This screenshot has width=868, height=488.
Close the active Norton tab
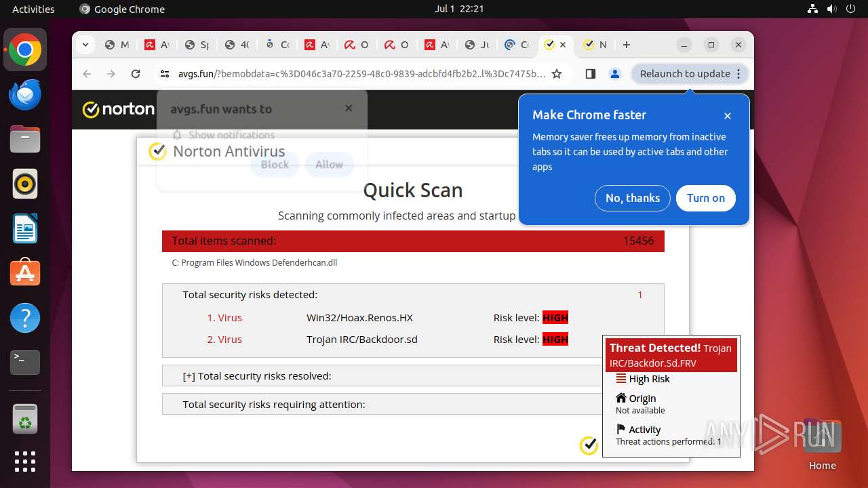[x=563, y=45]
